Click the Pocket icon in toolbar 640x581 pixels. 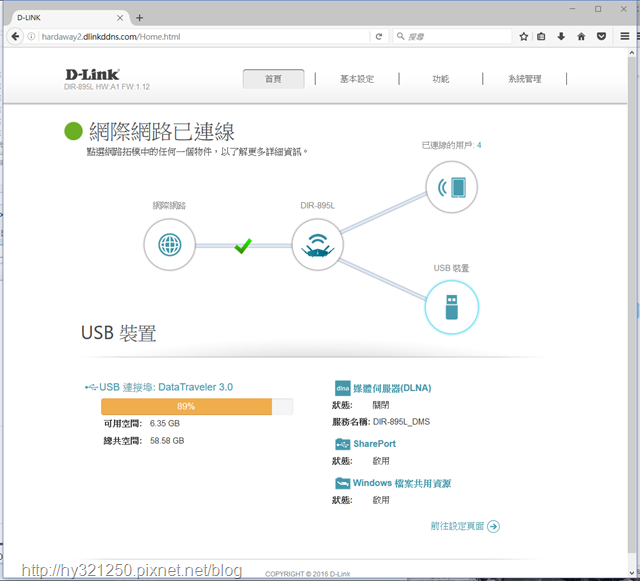(601, 37)
